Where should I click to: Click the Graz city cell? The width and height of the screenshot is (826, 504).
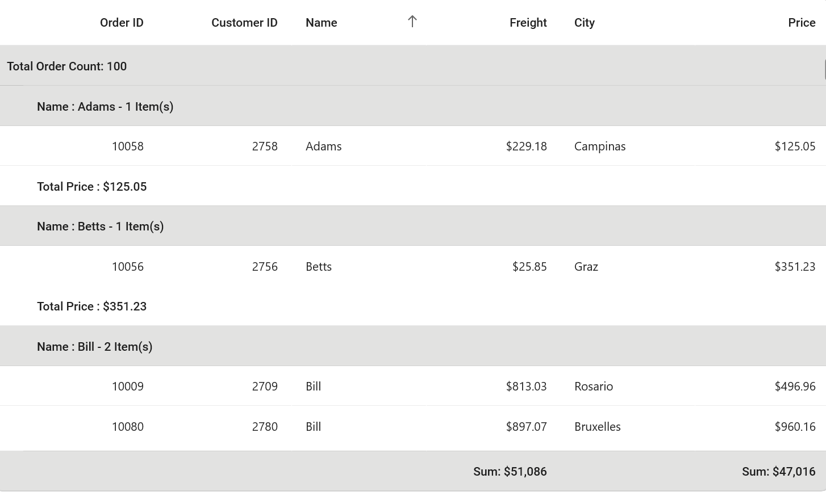586,267
